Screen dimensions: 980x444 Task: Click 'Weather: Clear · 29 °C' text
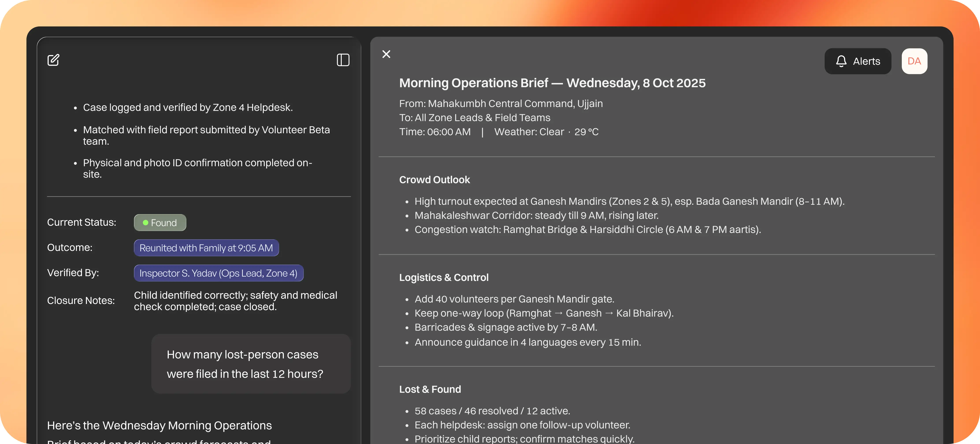click(546, 132)
